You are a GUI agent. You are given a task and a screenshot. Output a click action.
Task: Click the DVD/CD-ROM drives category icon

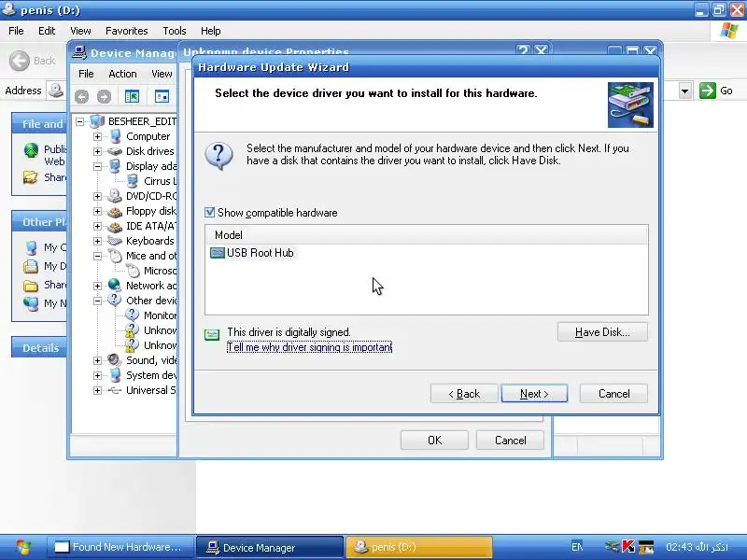[114, 196]
